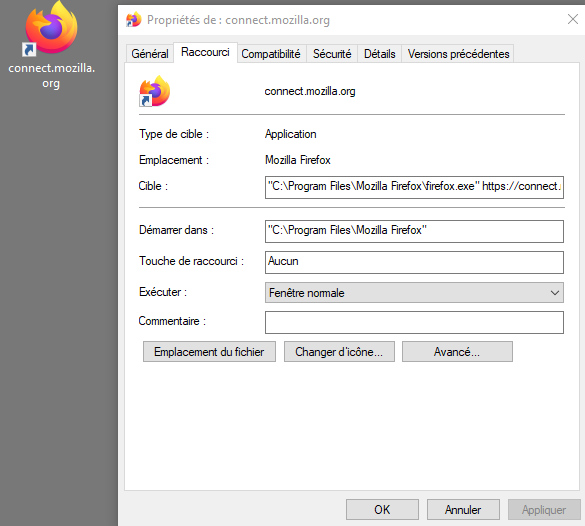This screenshot has width=585, height=526.
Task: Click the Démarrer dans field
Action: coord(414,231)
